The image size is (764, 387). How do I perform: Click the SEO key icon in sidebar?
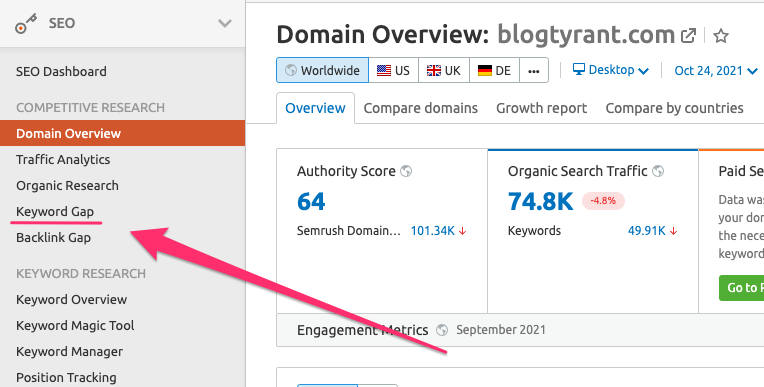26,24
